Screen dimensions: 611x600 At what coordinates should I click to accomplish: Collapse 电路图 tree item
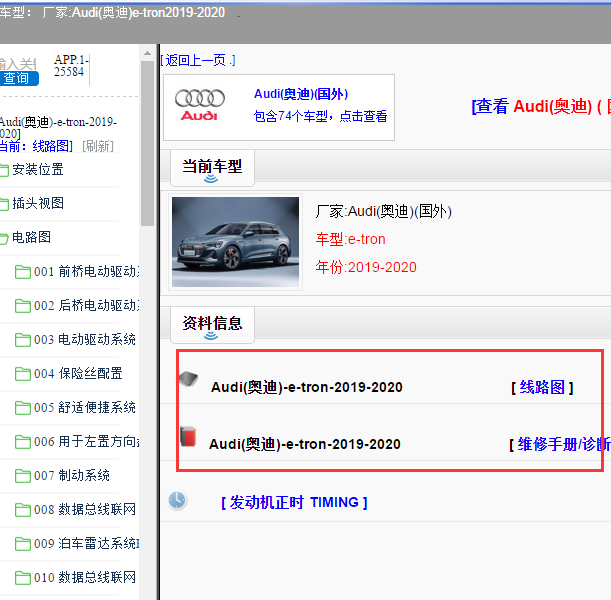tap(32, 237)
